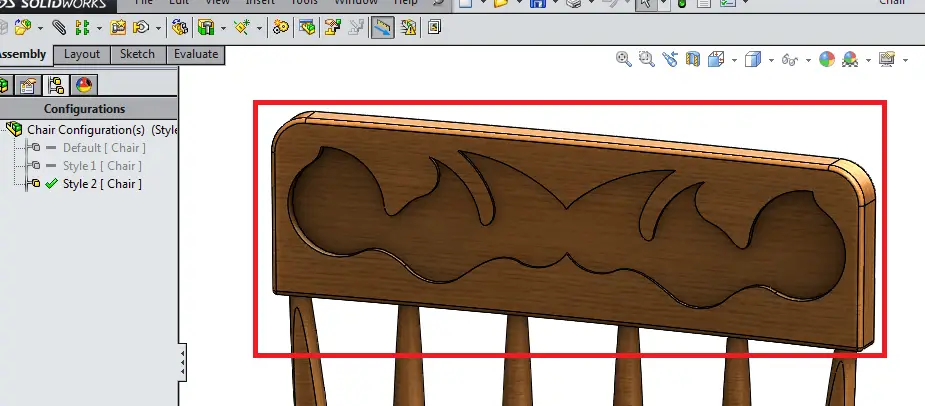Click the Zoom to Area icon

point(647,58)
